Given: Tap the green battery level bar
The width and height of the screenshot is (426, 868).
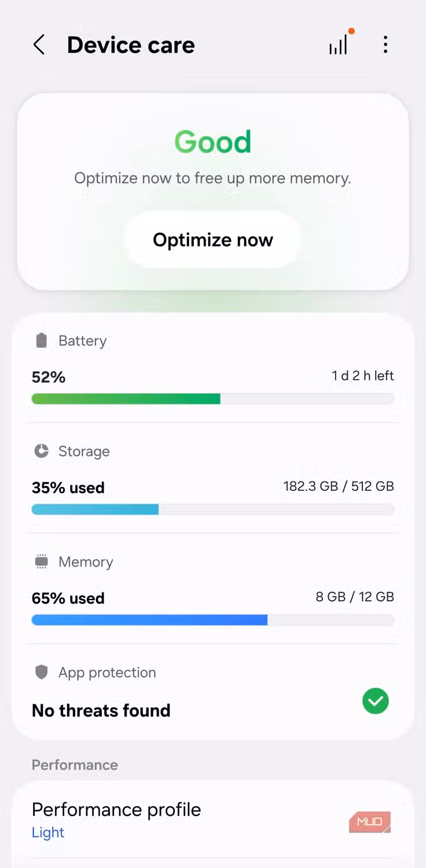Looking at the screenshot, I should pyautogui.click(x=126, y=399).
